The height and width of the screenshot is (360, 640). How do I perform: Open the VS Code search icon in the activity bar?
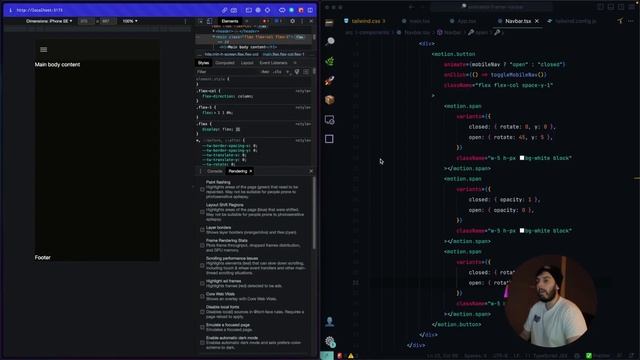[330, 41]
